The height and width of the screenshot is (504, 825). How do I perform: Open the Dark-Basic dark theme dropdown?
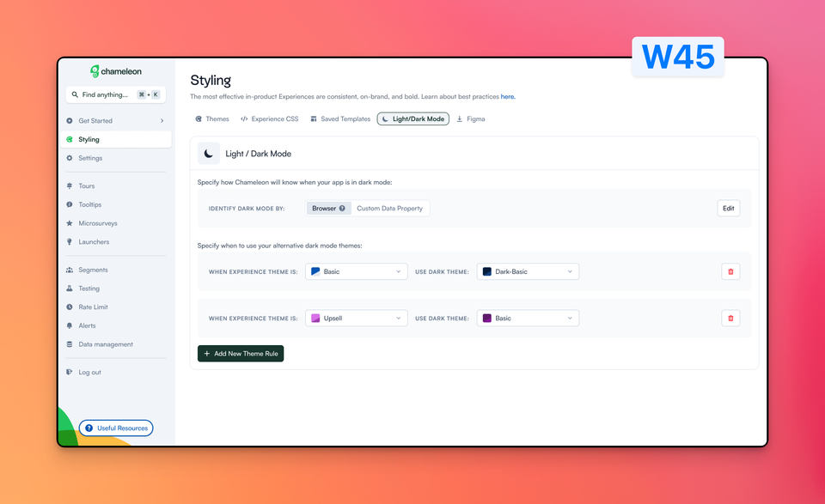pyautogui.click(x=528, y=271)
